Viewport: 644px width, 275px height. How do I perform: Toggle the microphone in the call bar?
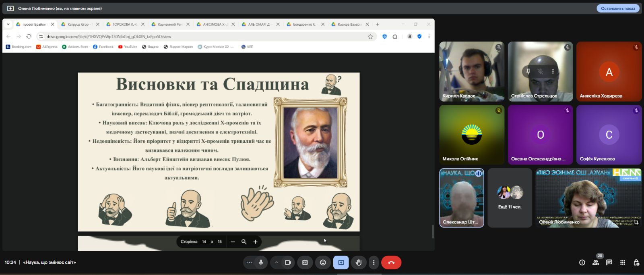click(x=261, y=262)
